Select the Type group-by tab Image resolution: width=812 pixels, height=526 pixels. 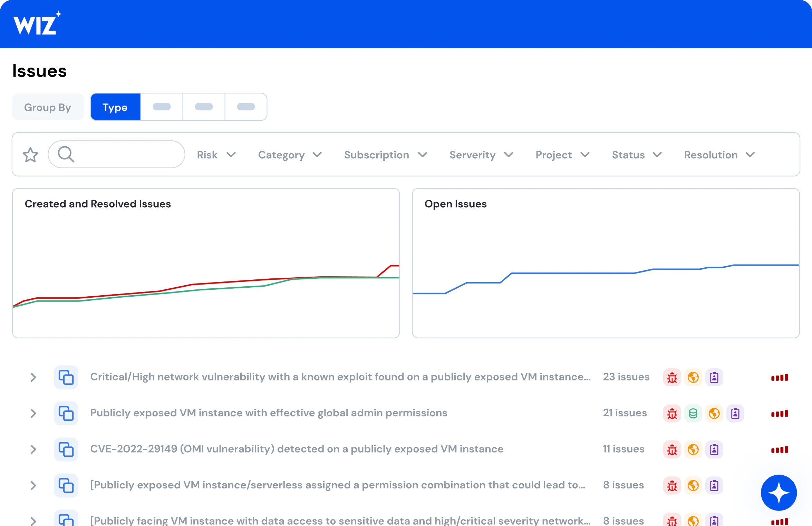pos(115,107)
